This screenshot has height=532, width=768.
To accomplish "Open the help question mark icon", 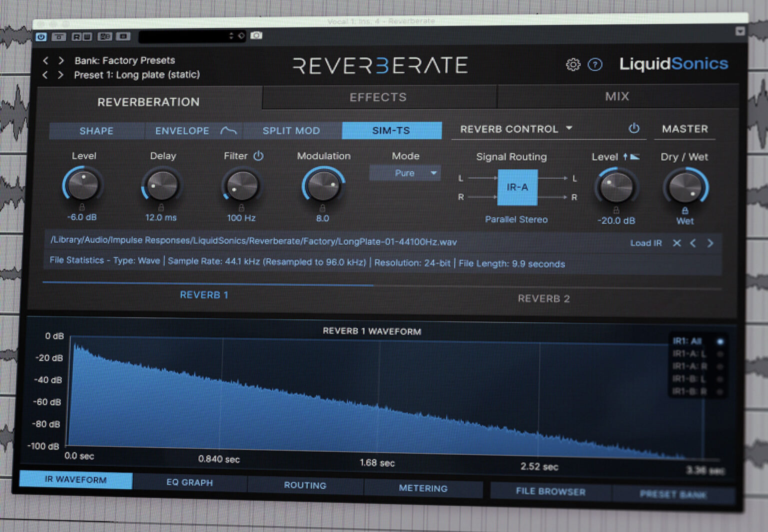I will [595, 65].
